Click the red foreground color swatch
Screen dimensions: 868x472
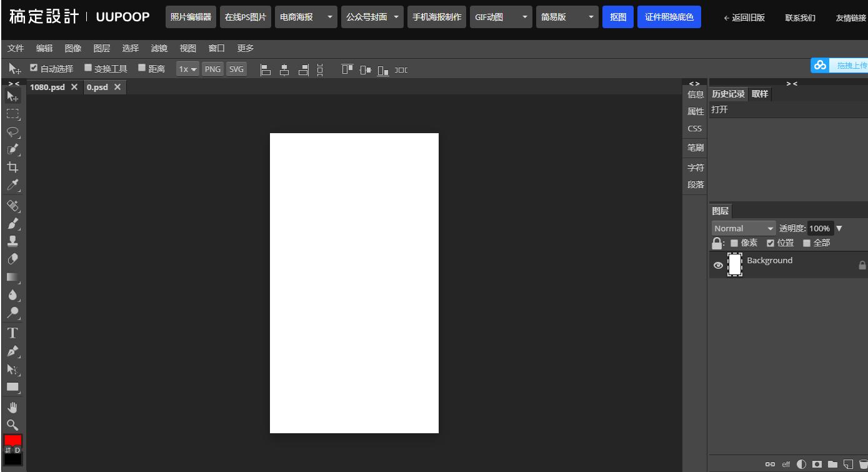tap(12, 440)
